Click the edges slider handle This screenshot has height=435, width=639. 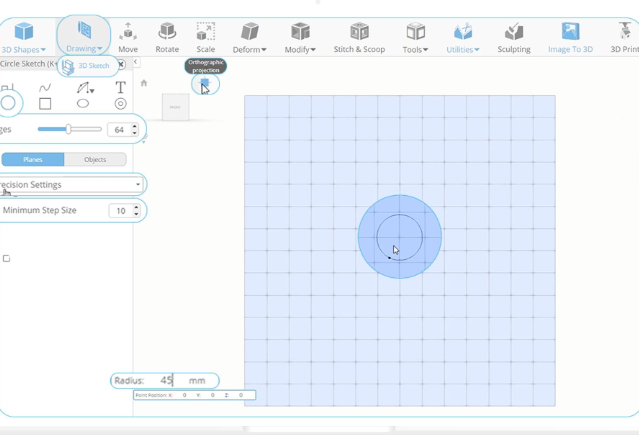pos(68,129)
